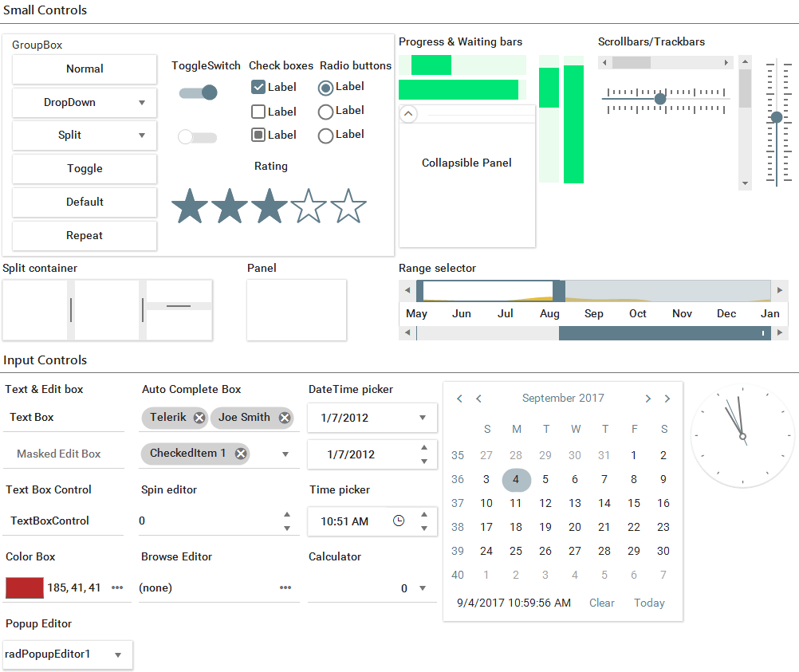Go to previous month with the calendar left arrow
This screenshot has width=799, height=672.
pos(478,398)
